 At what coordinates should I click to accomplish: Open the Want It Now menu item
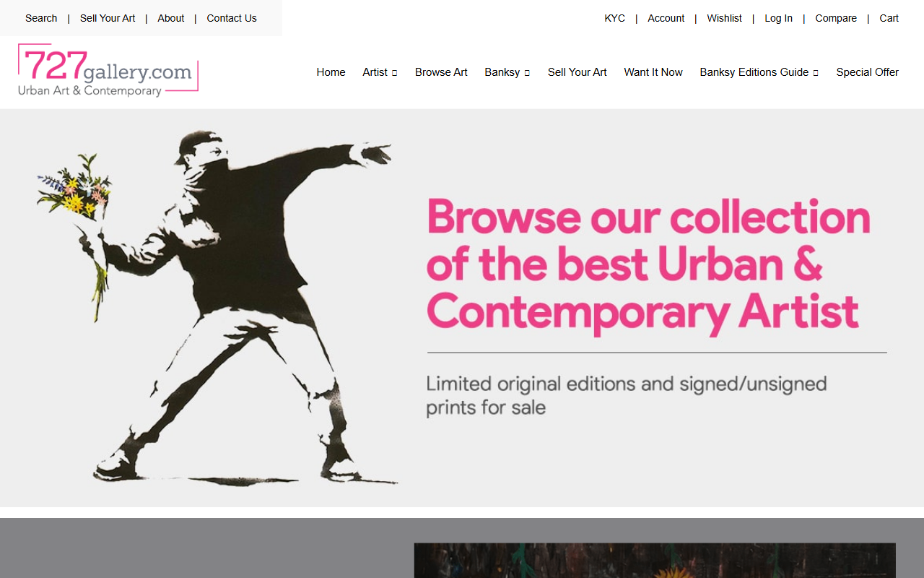[653, 72]
